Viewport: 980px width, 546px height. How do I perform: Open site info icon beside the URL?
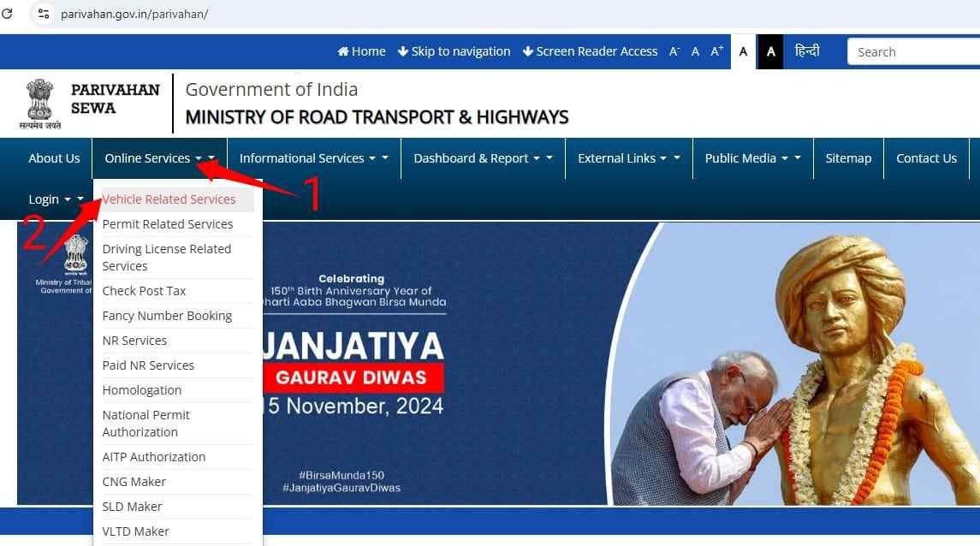pos(43,13)
